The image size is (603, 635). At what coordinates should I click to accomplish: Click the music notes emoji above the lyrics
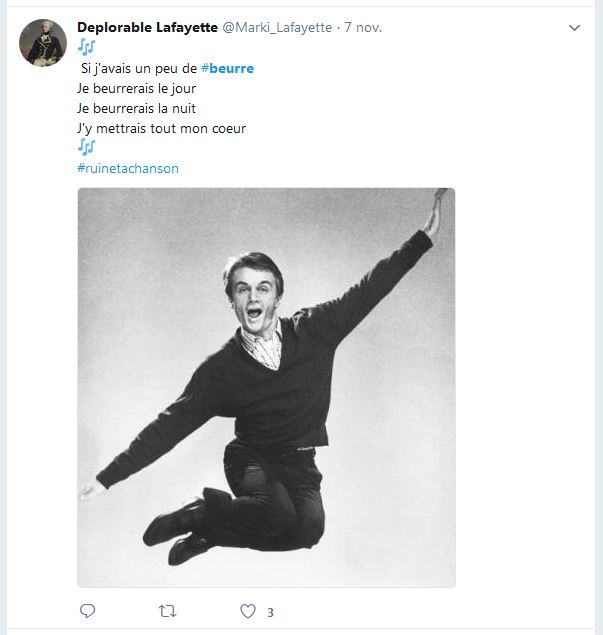(x=86, y=47)
